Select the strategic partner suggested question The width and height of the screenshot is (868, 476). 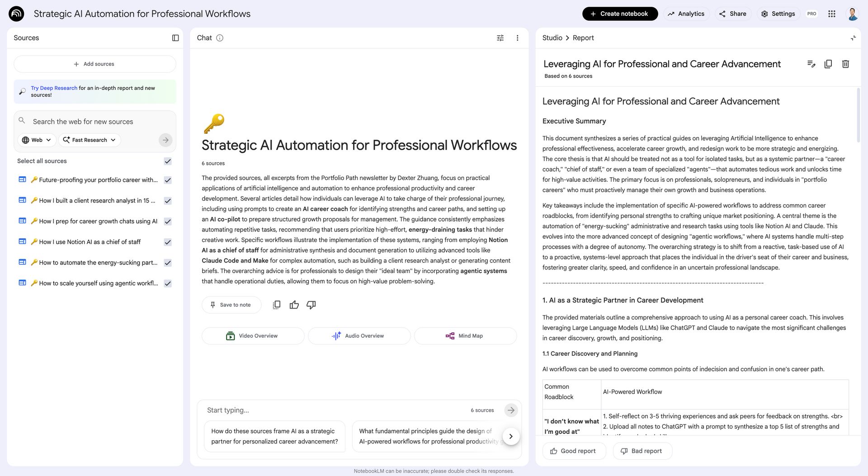pyautogui.click(x=274, y=436)
